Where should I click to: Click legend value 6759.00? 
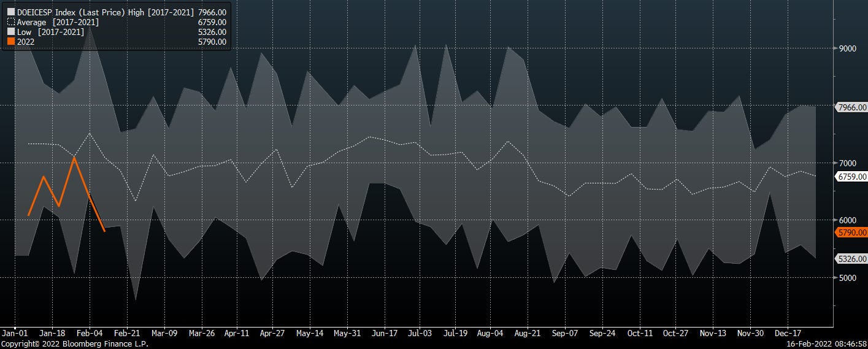click(212, 22)
